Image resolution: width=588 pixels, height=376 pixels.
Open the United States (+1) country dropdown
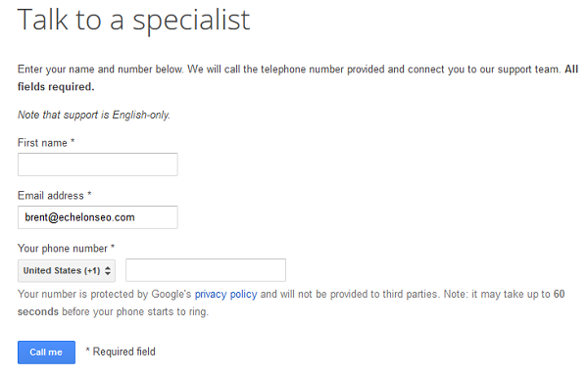(67, 271)
